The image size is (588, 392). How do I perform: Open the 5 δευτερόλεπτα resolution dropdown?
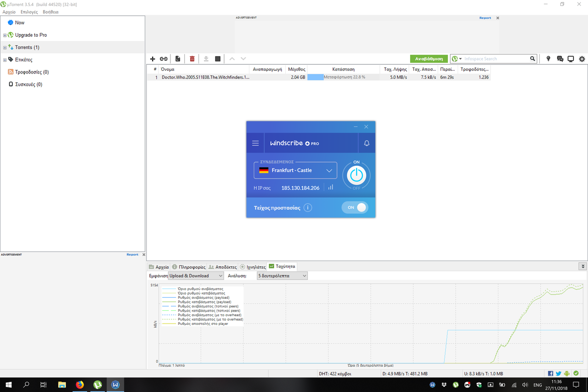coord(282,276)
